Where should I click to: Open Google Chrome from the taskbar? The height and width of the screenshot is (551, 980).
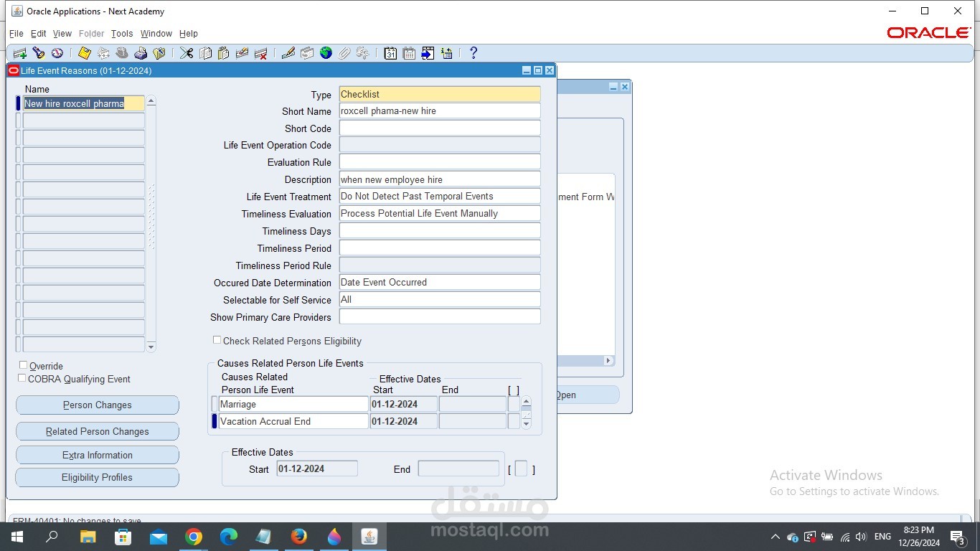pyautogui.click(x=193, y=536)
